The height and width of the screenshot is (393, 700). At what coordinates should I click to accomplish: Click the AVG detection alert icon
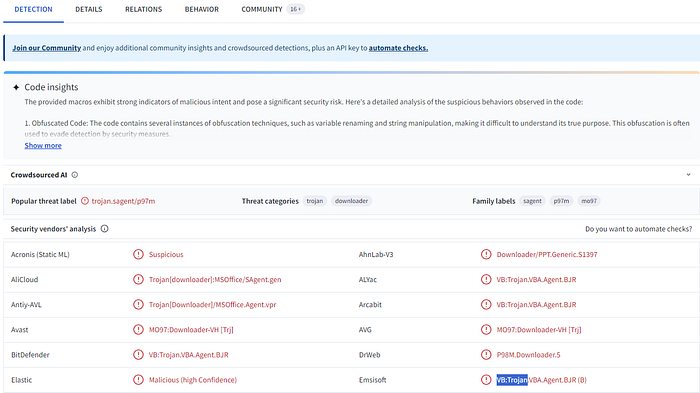click(x=486, y=330)
